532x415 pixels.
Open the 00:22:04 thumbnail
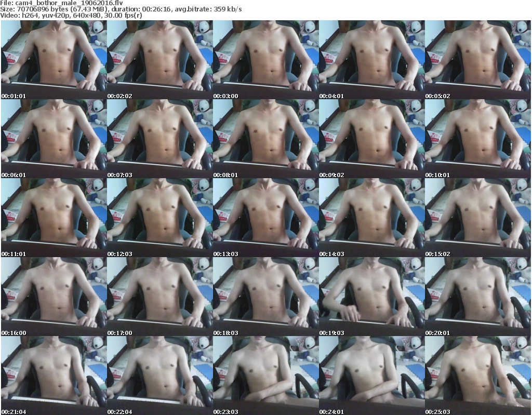coord(160,376)
